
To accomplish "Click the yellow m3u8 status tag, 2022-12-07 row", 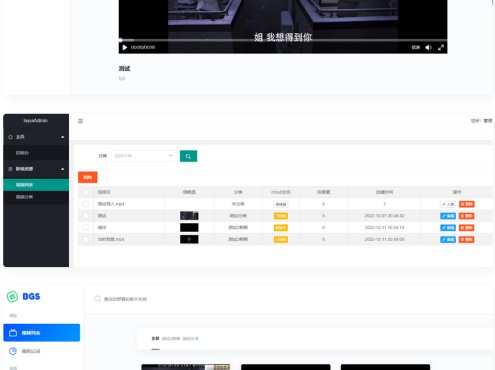I will [281, 216].
